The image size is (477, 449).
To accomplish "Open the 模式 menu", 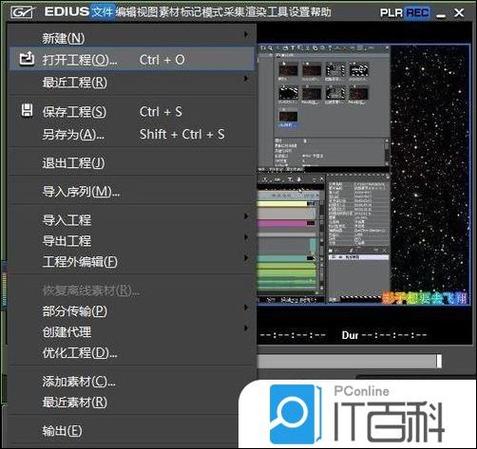I will click(x=212, y=12).
